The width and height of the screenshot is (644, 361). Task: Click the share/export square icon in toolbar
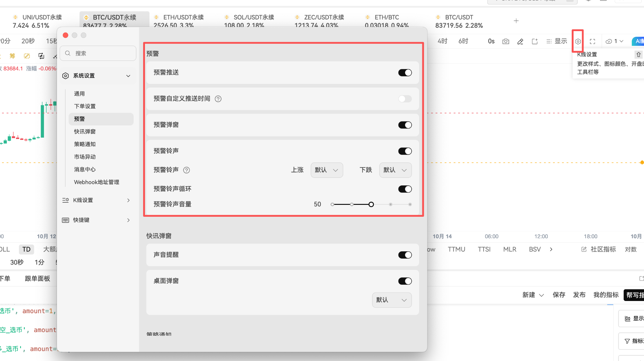535,41
